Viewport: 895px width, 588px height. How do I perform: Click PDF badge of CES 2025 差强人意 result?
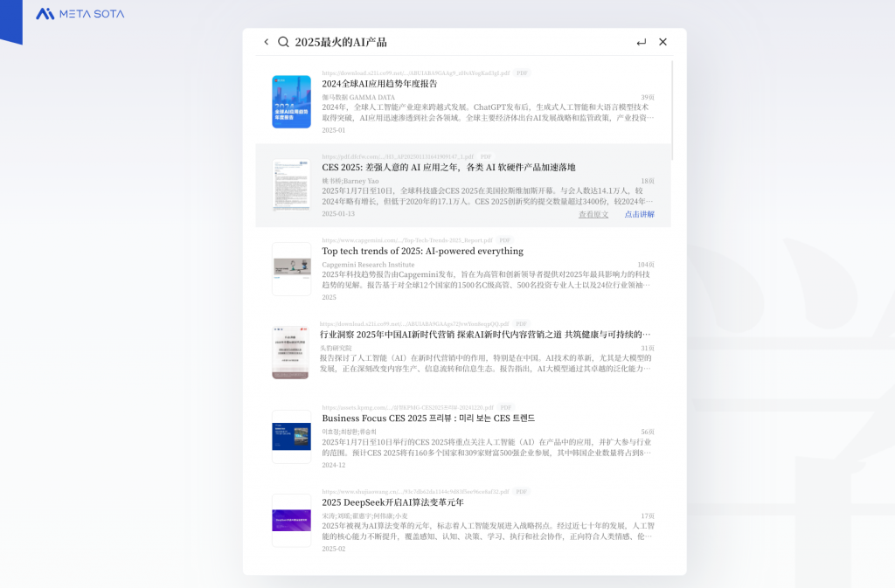486,157
